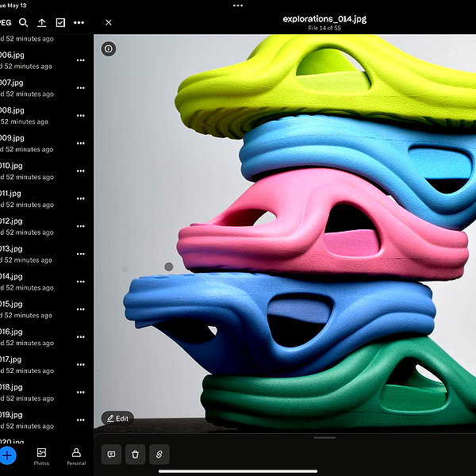This screenshot has width=476, height=476.
Task: Copy share link with the chain icon
Action: coord(159,454)
